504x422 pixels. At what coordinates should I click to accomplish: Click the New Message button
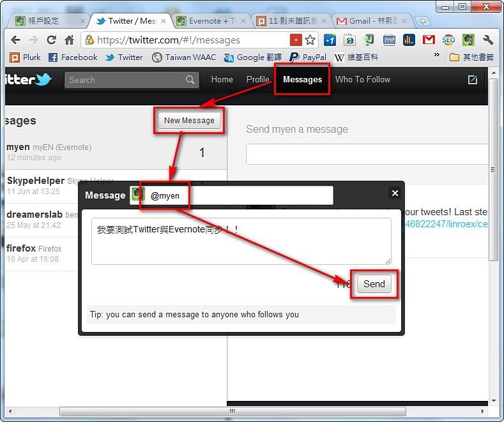pos(189,121)
